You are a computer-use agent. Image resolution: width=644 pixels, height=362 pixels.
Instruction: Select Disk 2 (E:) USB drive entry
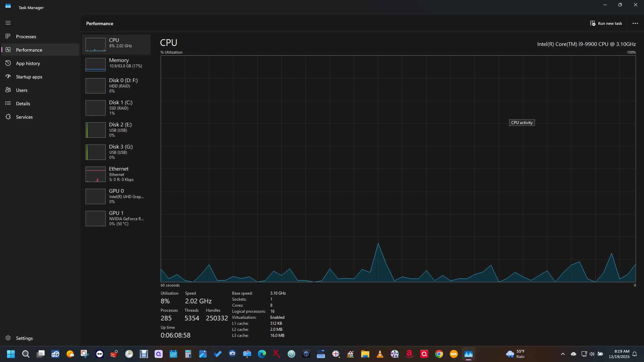tap(116, 130)
